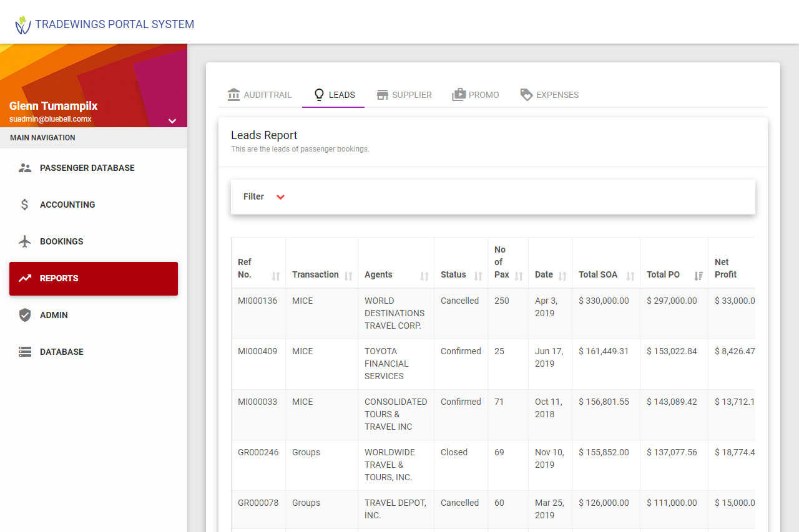Viewport: 799px width, 532px height.
Task: Click the Filter label
Action: pyautogui.click(x=253, y=196)
